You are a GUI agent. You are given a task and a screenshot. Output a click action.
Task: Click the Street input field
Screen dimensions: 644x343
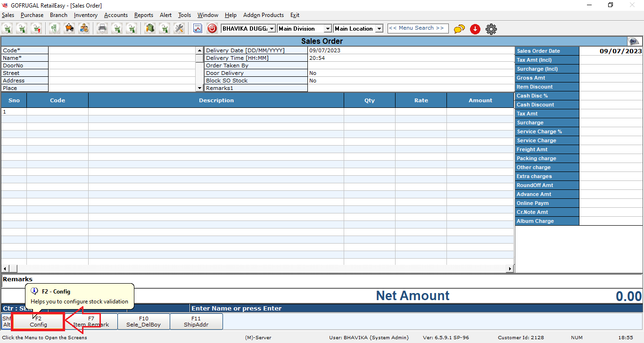click(122, 73)
